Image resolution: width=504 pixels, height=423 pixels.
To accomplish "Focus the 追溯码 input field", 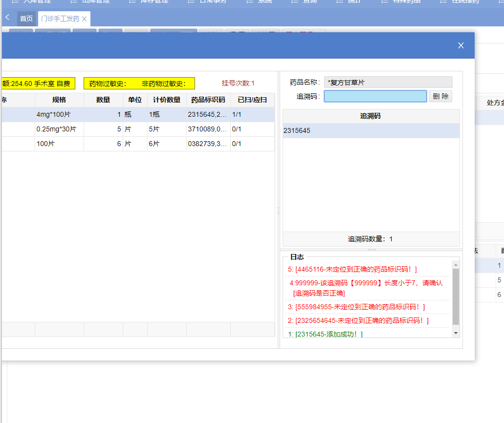I will 375,96.
